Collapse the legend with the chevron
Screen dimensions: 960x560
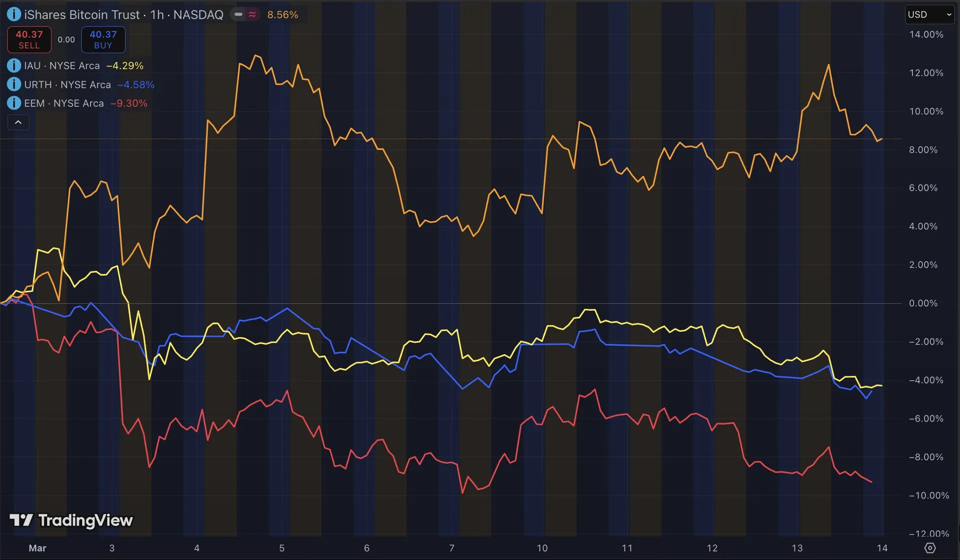(x=18, y=122)
